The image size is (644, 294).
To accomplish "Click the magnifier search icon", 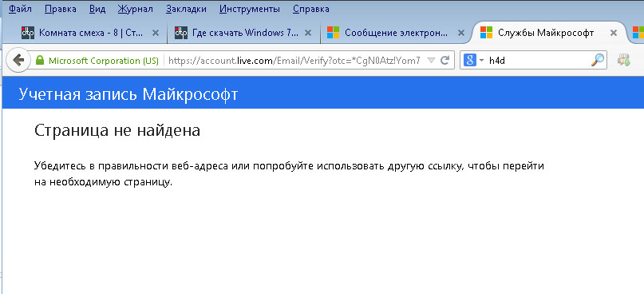I will 598,61.
